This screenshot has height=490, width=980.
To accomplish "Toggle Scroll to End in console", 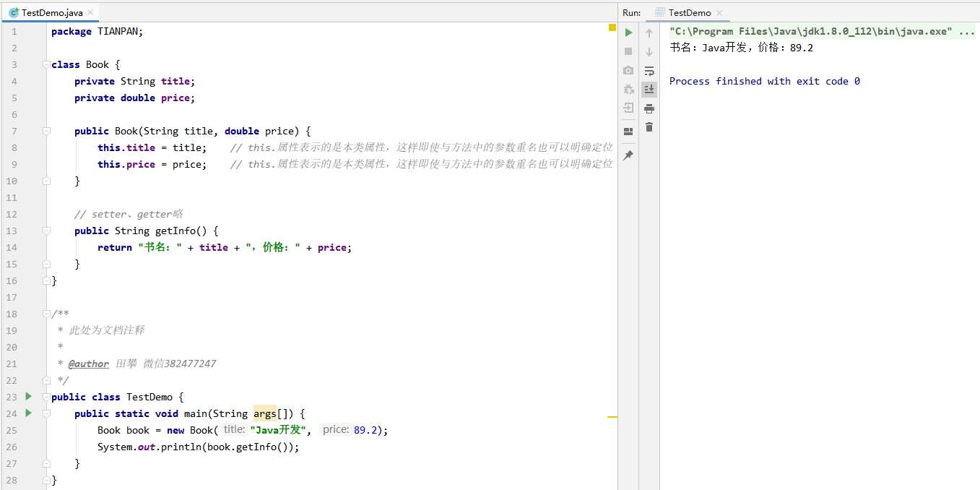I will pos(649,90).
